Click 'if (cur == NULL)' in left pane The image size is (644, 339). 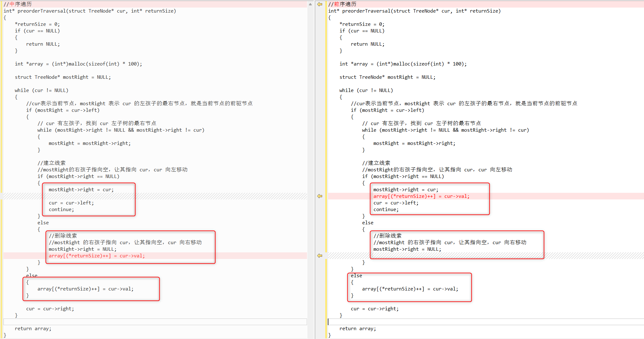[x=37, y=31]
